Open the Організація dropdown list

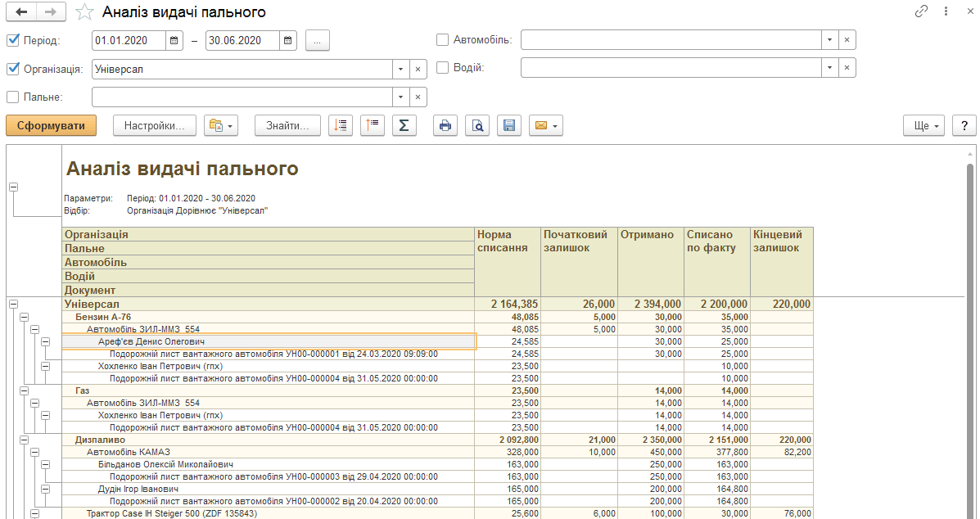pyautogui.click(x=400, y=70)
